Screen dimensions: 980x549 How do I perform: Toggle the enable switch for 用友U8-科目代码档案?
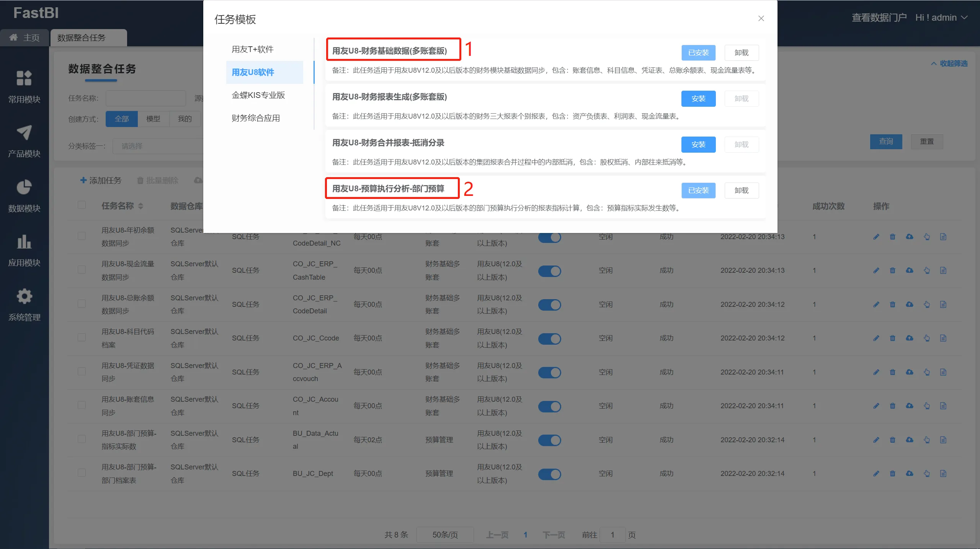click(549, 339)
